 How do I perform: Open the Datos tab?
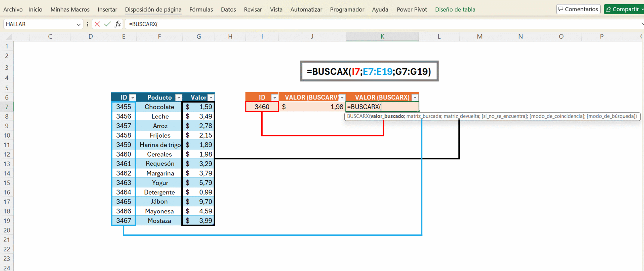click(228, 10)
